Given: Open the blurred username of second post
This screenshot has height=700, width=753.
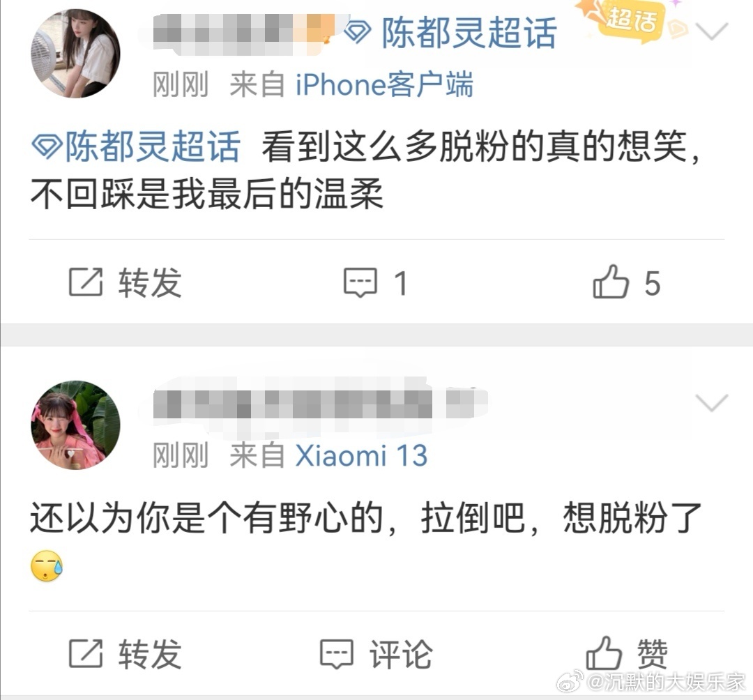Looking at the screenshot, I should [x=321, y=404].
